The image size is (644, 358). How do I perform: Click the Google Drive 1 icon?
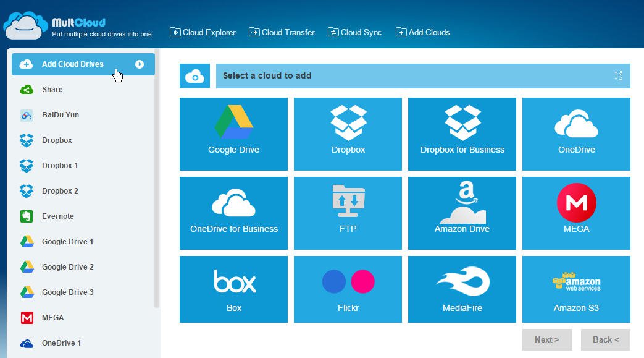coord(27,242)
